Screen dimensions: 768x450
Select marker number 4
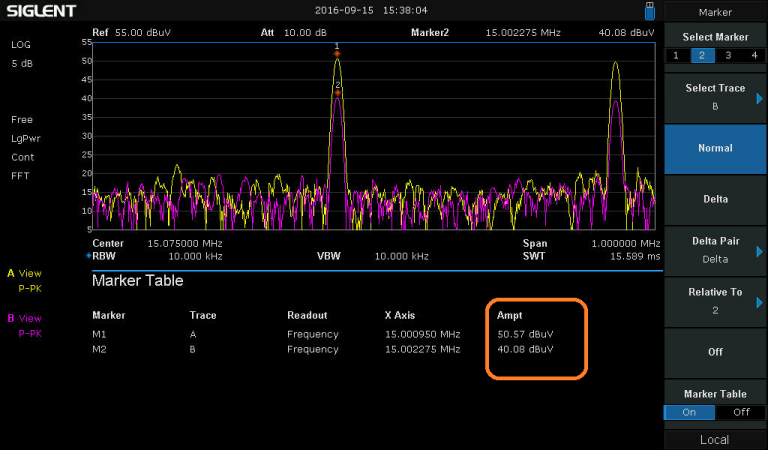point(754,55)
